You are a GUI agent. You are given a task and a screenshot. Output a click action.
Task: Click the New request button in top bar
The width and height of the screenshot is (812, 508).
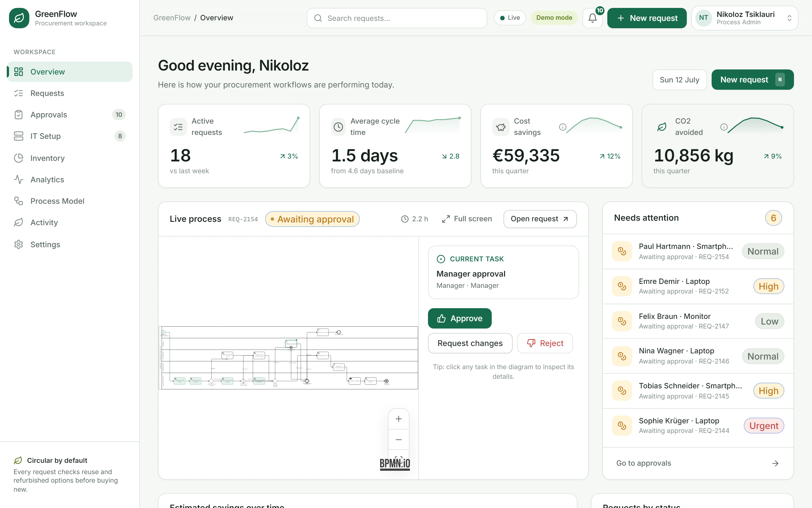pos(646,18)
